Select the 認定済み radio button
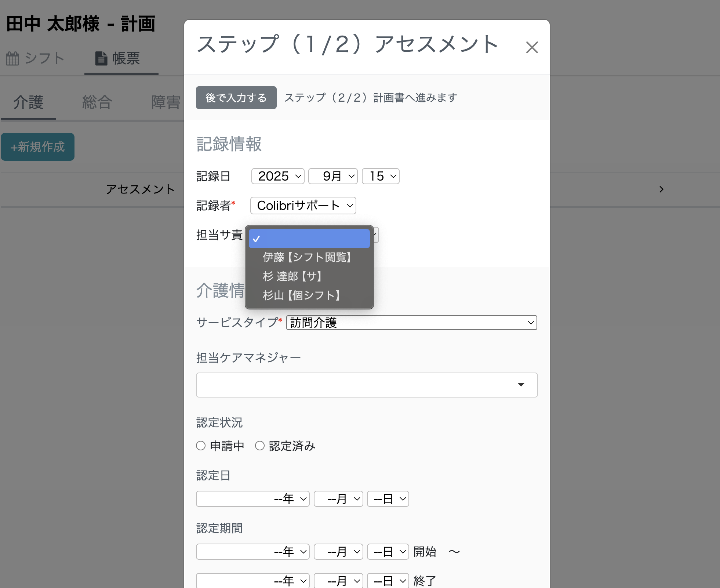Screen dimensions: 720x588 pos(260,446)
